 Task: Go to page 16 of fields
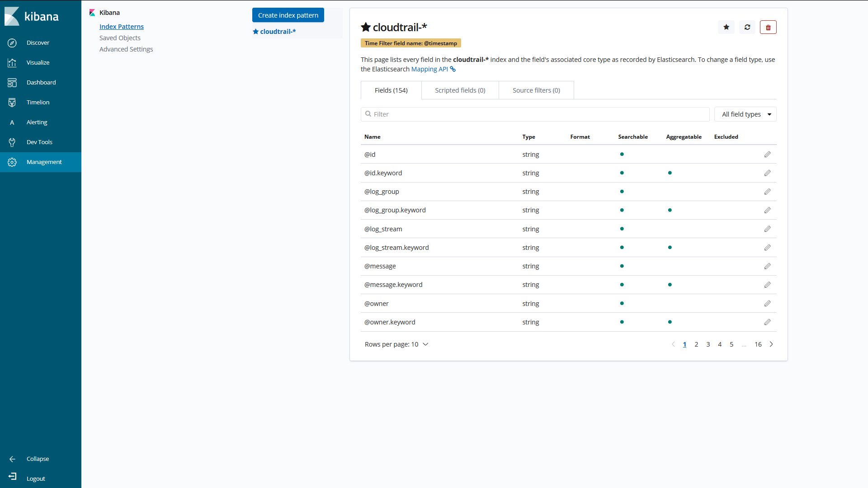click(x=758, y=344)
